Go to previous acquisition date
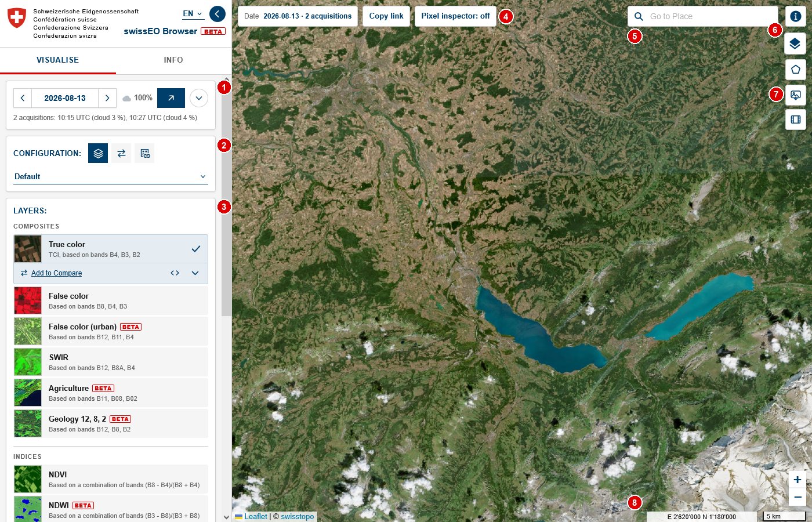 pyautogui.click(x=23, y=98)
